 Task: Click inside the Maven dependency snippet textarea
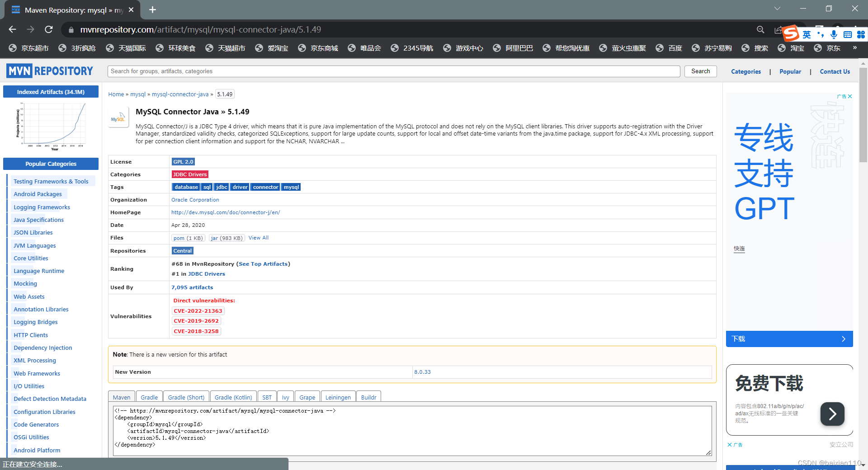coord(412,431)
